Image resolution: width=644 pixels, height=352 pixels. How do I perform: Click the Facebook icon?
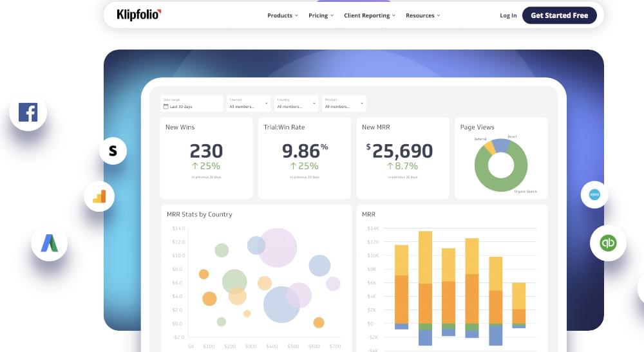pos(28,112)
